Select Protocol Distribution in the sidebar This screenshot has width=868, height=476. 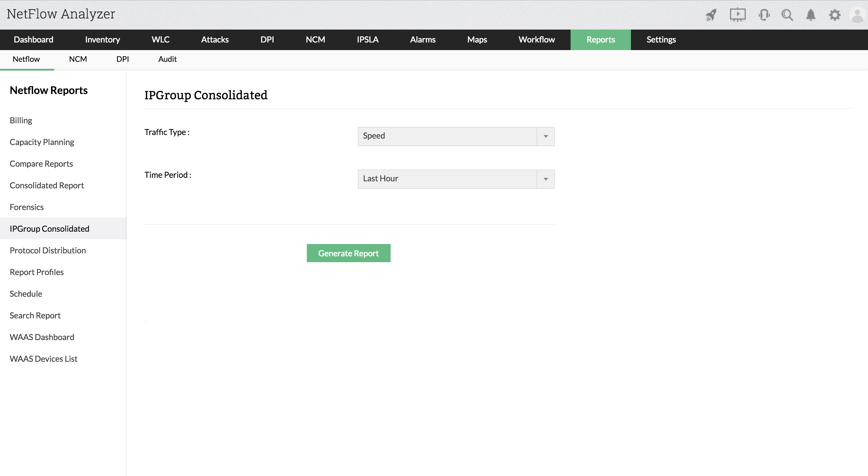coord(48,250)
